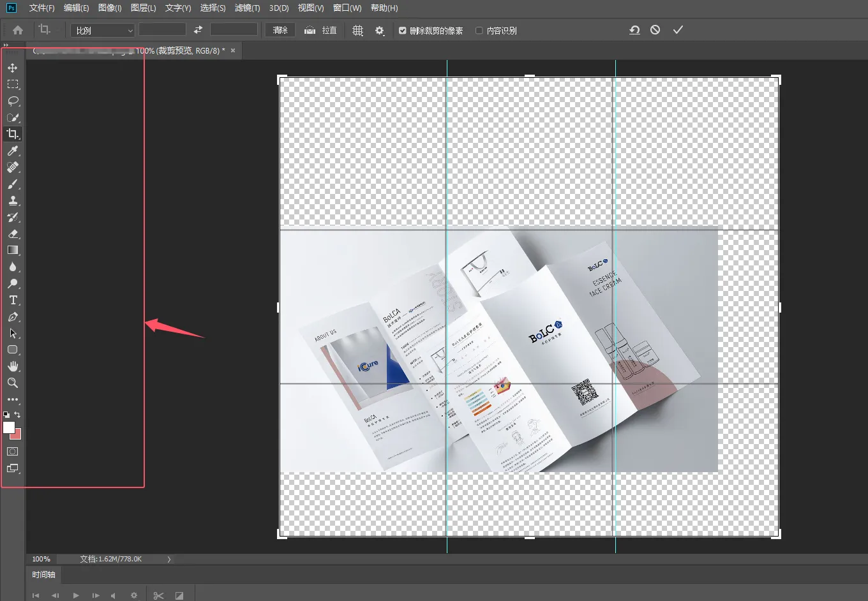Screen dimensions: 868x601
Task: Select the Zoom tool
Action: pos(13,383)
